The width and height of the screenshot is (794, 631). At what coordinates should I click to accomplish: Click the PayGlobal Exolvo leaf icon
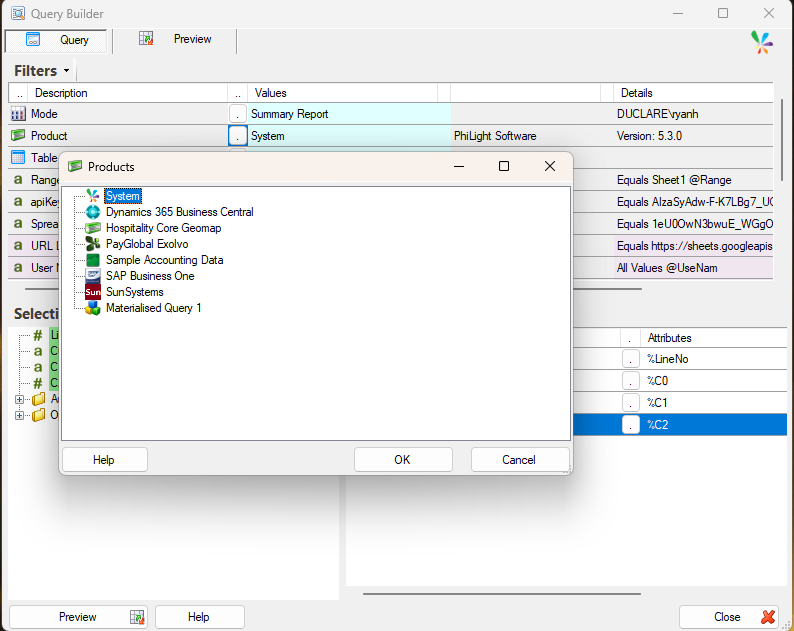pyautogui.click(x=93, y=244)
